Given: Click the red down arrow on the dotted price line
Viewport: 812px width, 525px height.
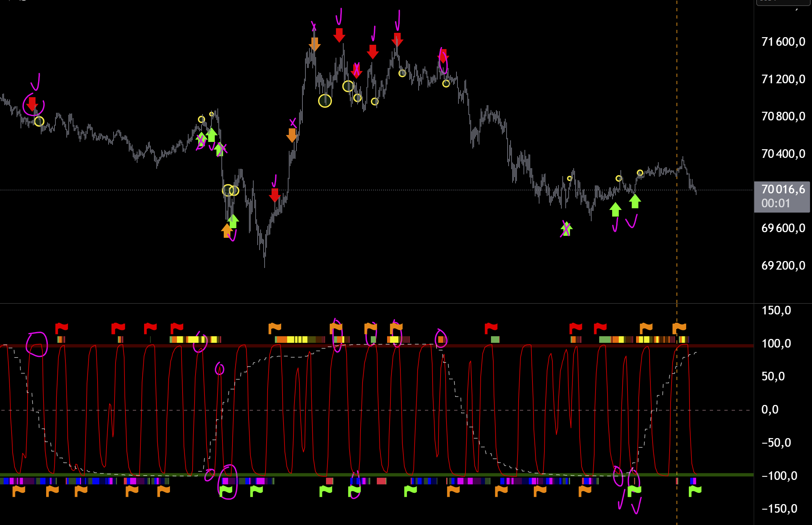Looking at the screenshot, I should pos(275,195).
